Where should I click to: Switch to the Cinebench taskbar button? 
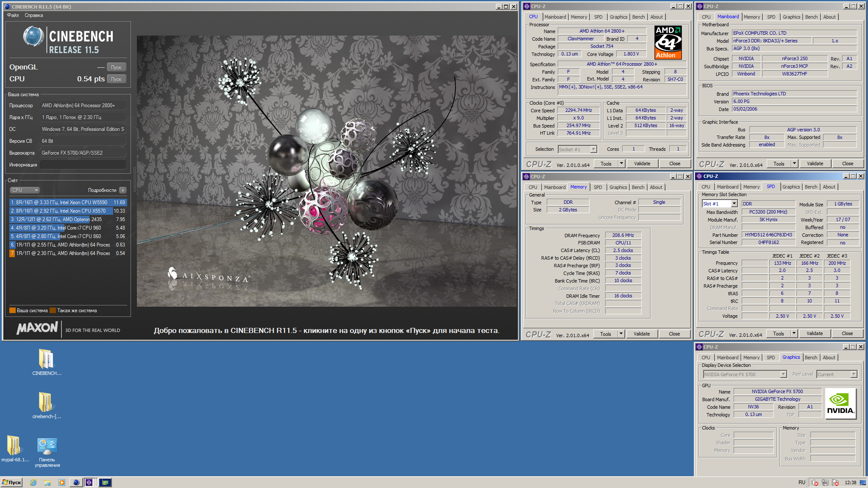76,482
